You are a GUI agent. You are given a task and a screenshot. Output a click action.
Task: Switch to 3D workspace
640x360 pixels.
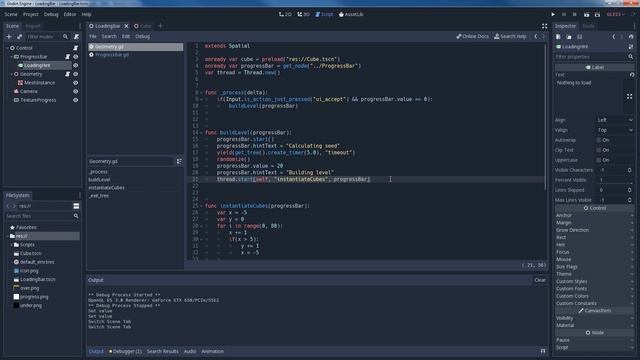pos(303,14)
